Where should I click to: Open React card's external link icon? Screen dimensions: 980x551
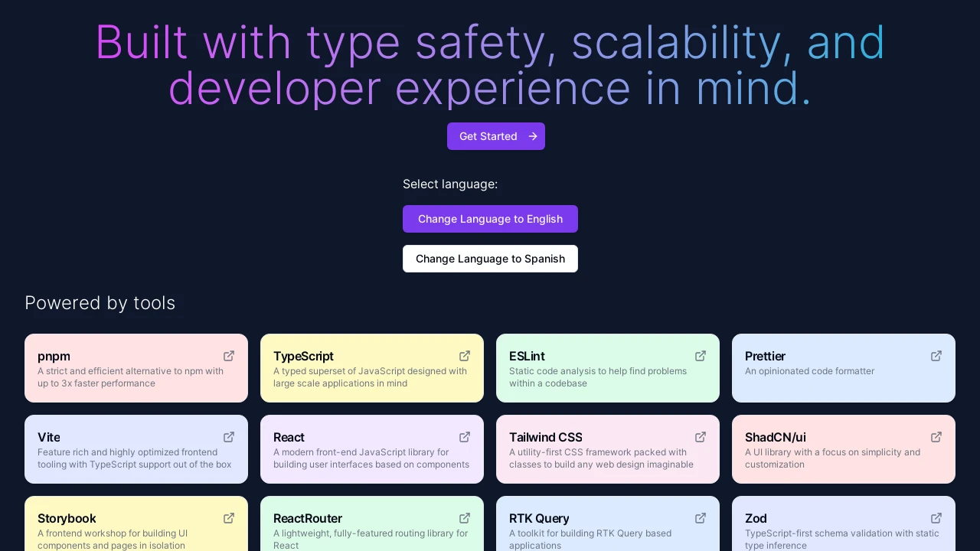pos(465,437)
